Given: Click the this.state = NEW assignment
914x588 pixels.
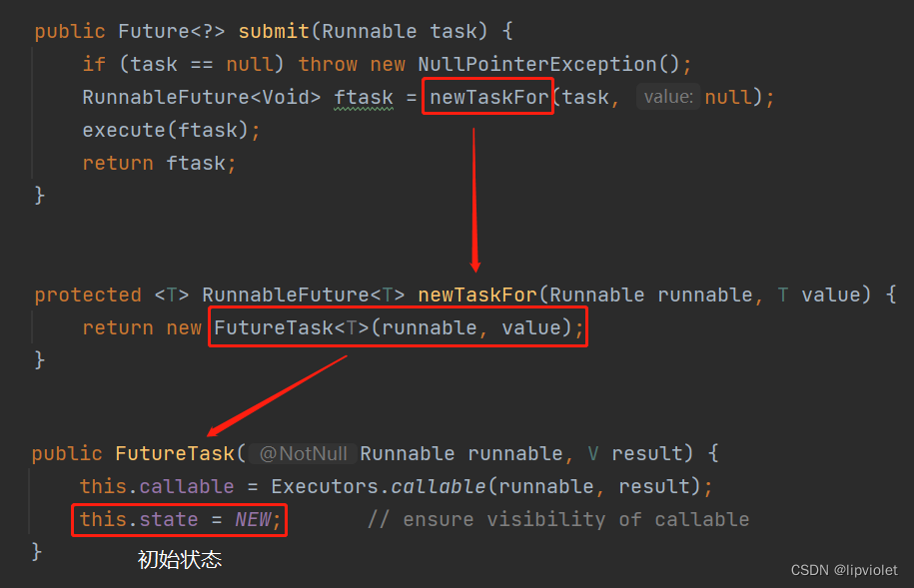Looking at the screenshot, I should click(x=180, y=519).
